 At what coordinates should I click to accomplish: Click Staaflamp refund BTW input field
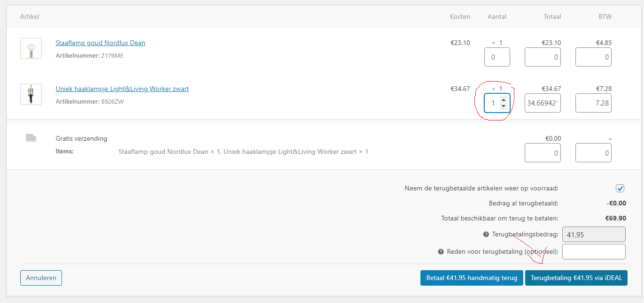tap(593, 57)
